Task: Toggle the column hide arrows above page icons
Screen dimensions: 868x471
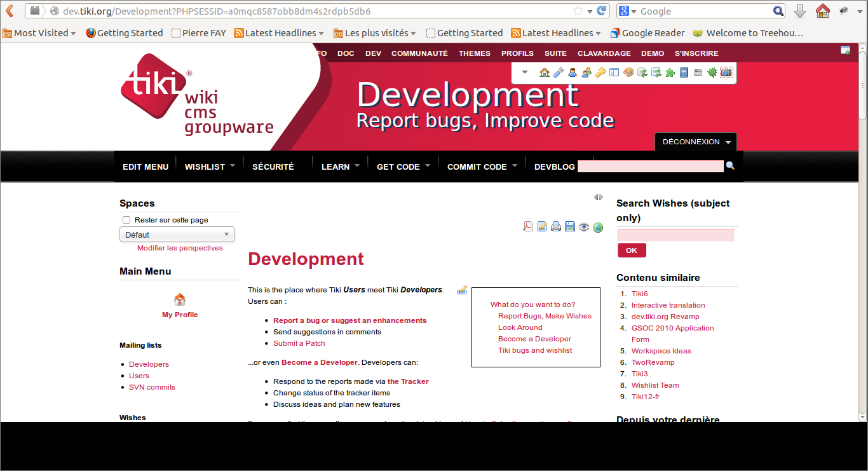Action: [599, 197]
